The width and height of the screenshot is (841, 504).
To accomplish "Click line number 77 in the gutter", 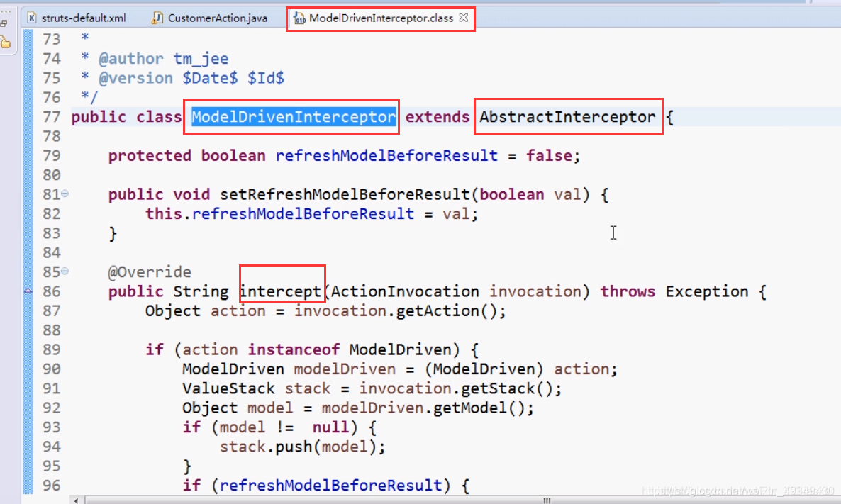I will [52, 117].
